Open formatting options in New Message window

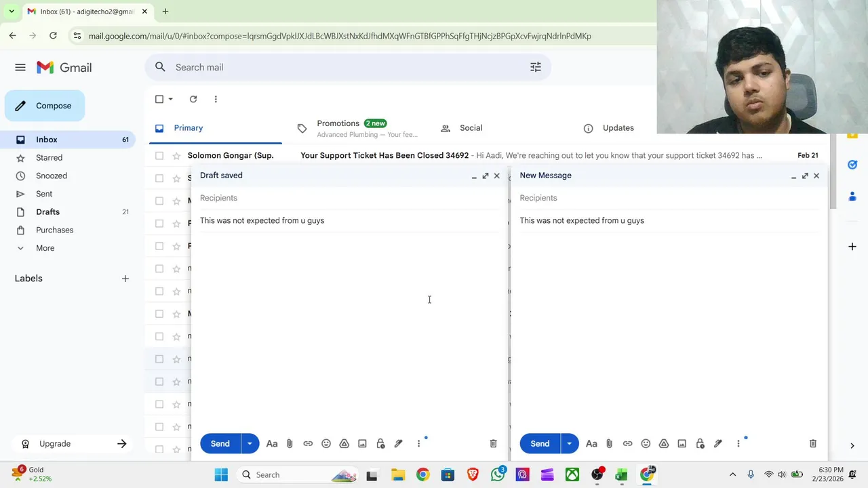coord(591,443)
